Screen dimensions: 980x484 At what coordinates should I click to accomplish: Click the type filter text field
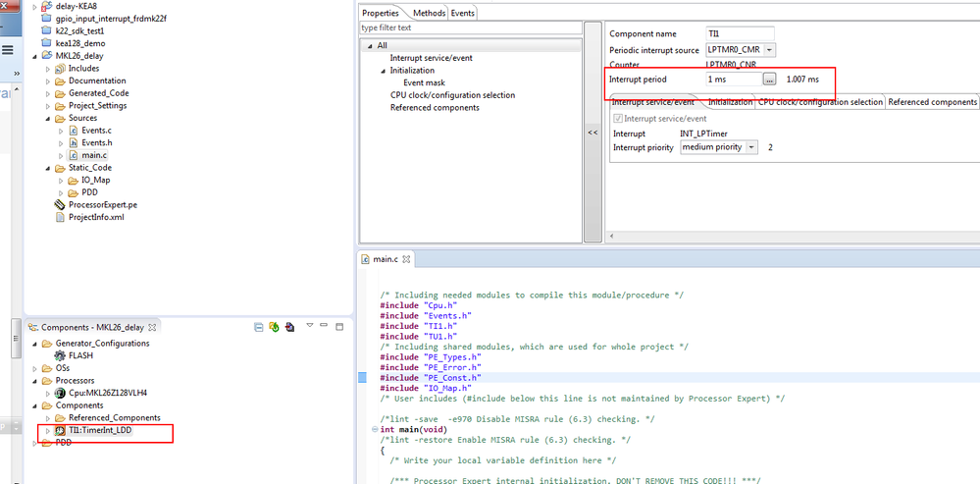[471, 28]
